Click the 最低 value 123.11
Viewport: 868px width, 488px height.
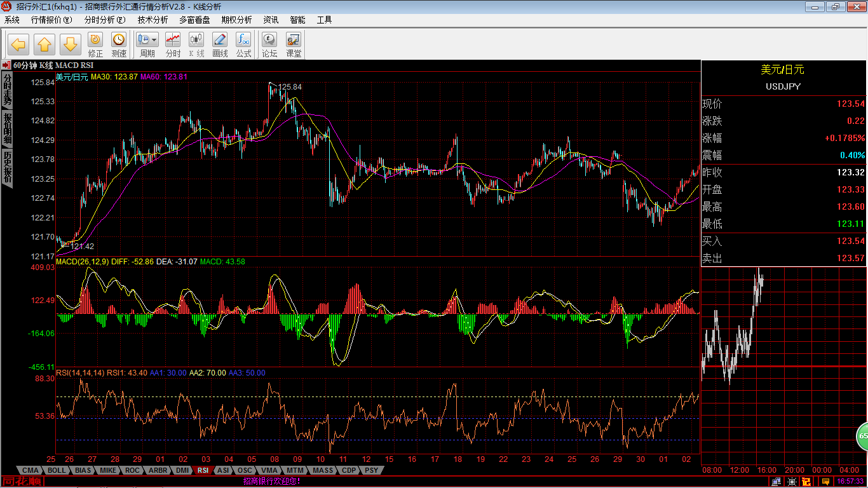click(x=851, y=224)
